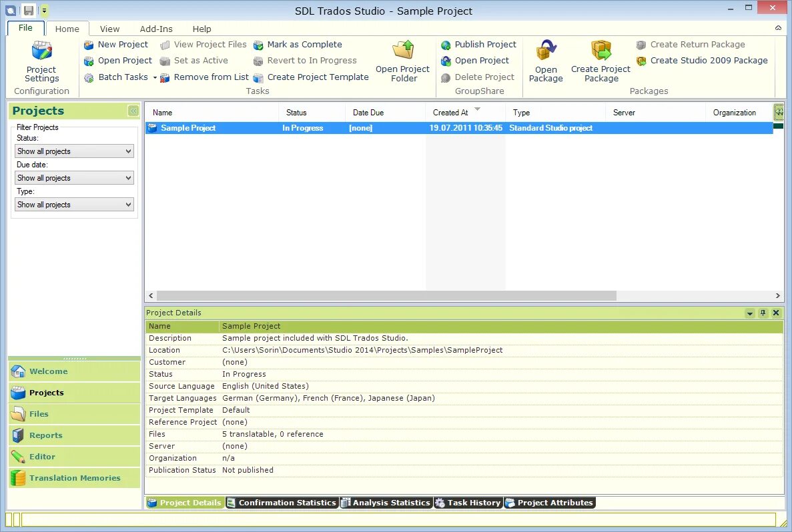Open quick access toolbar customize arrow

[45, 10]
